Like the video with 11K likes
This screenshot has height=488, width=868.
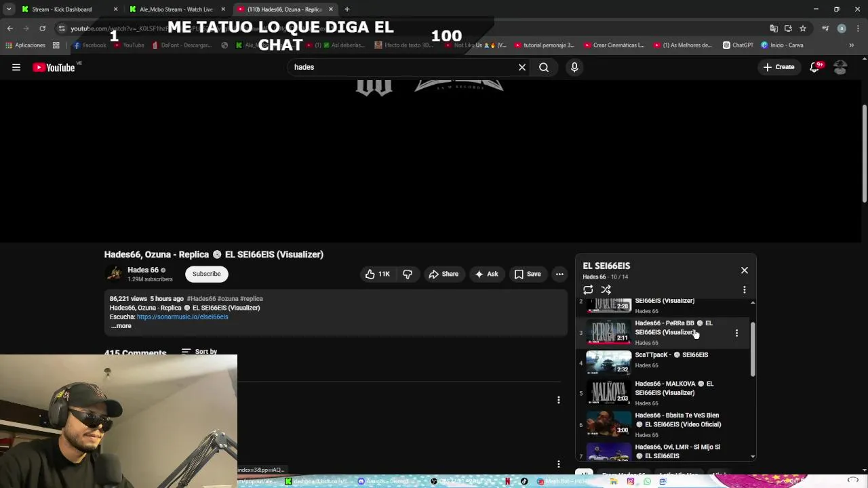pos(378,274)
